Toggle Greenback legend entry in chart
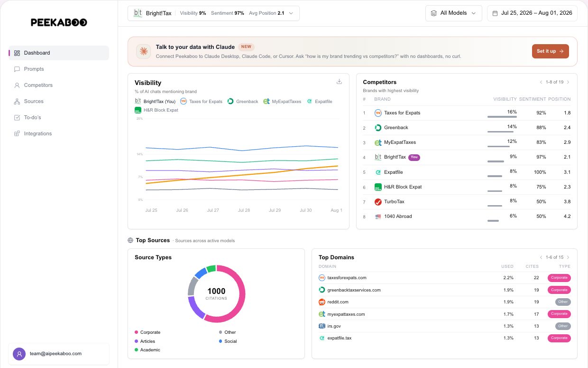 [243, 101]
